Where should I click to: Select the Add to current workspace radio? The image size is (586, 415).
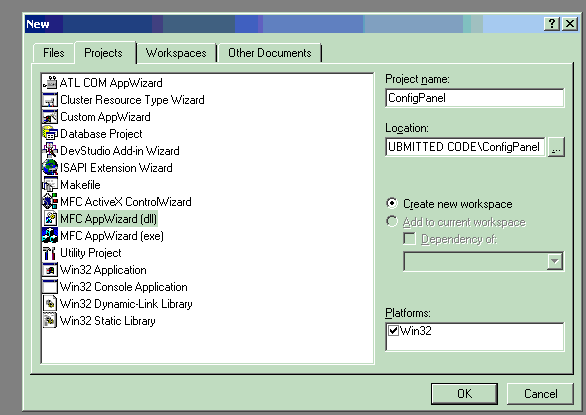point(392,221)
